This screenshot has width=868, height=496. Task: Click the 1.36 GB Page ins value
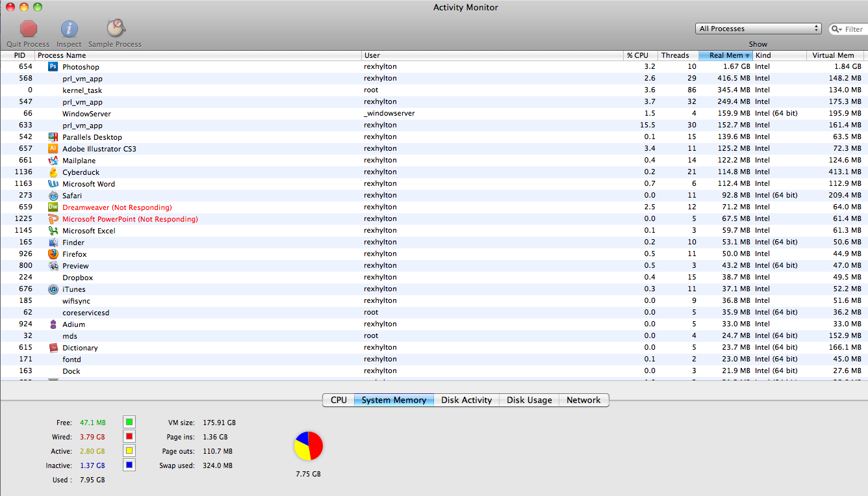pyautogui.click(x=215, y=437)
